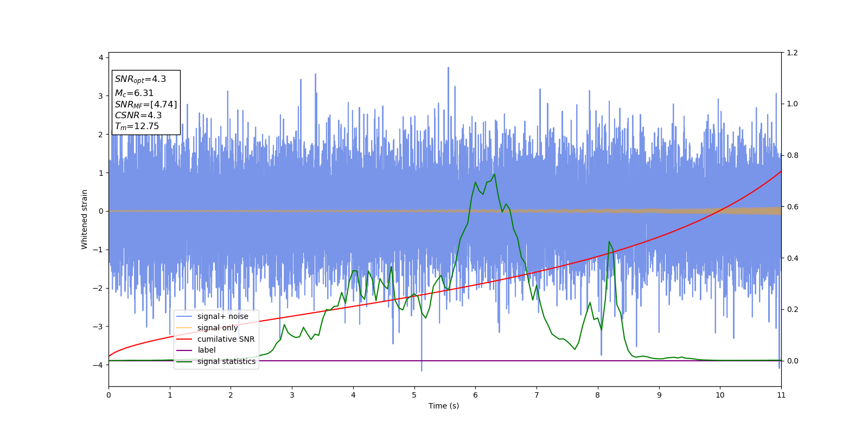Click the SNR_opt=4.3 annotation text
The image size is (868, 434).
[x=141, y=79]
